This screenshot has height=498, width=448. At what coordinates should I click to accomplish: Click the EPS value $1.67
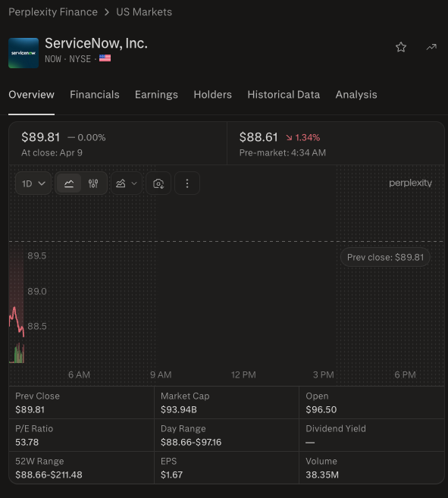pyautogui.click(x=171, y=475)
